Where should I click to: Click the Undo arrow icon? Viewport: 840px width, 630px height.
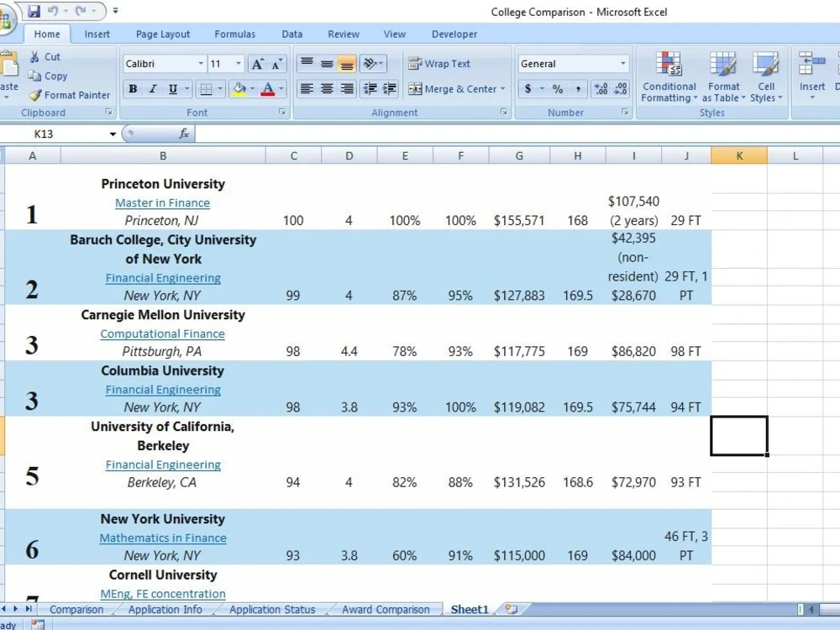[x=52, y=11]
